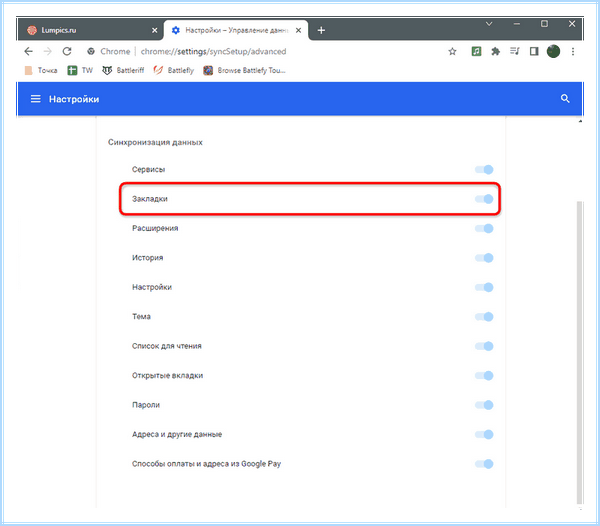
Task: Toggle the Пароли sync switch
Action: (x=484, y=405)
